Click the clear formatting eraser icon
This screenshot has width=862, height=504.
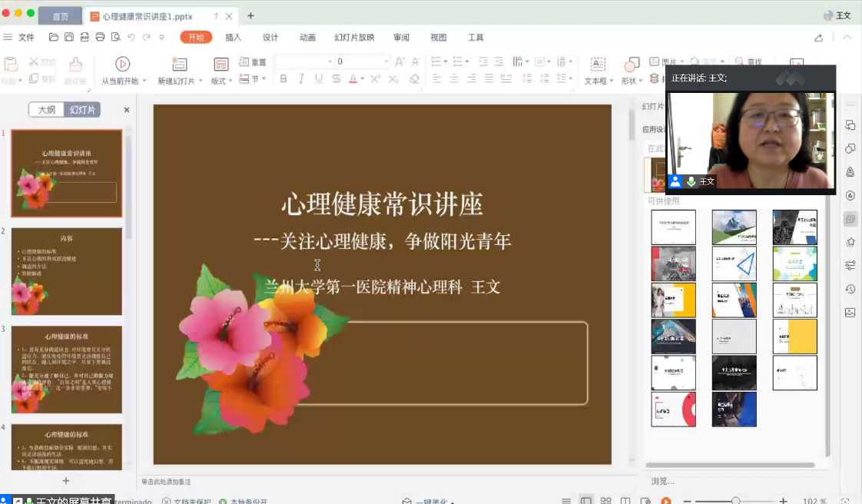click(x=414, y=78)
